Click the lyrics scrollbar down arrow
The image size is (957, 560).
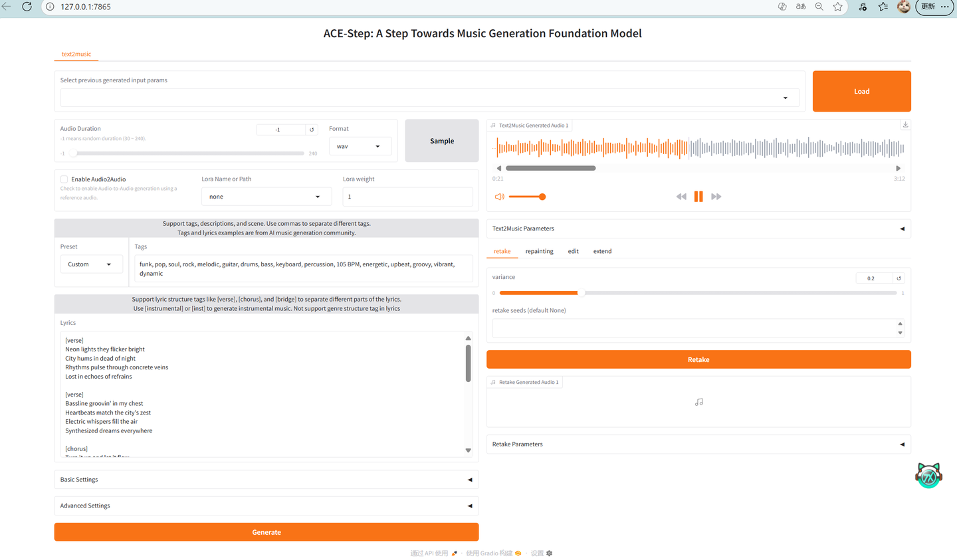coord(468,450)
